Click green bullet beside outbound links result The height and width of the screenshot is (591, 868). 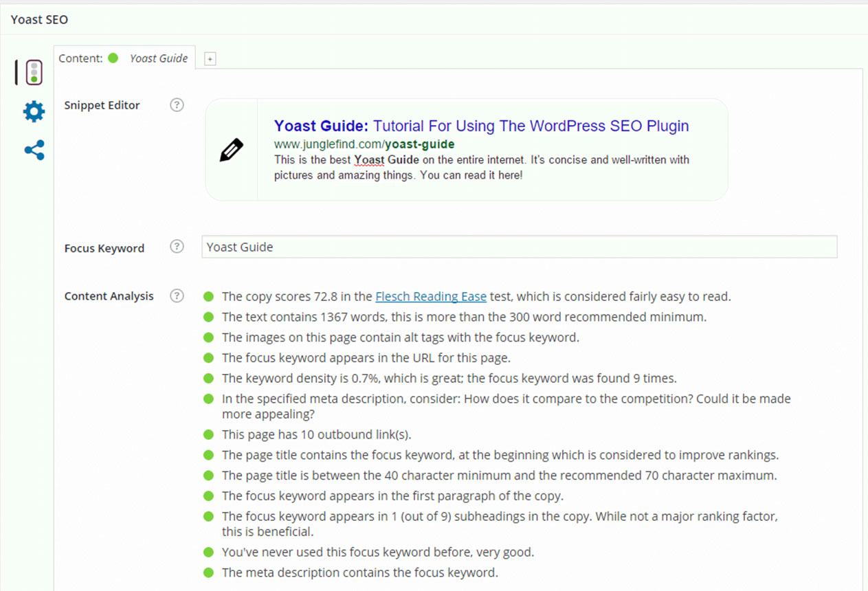(209, 434)
